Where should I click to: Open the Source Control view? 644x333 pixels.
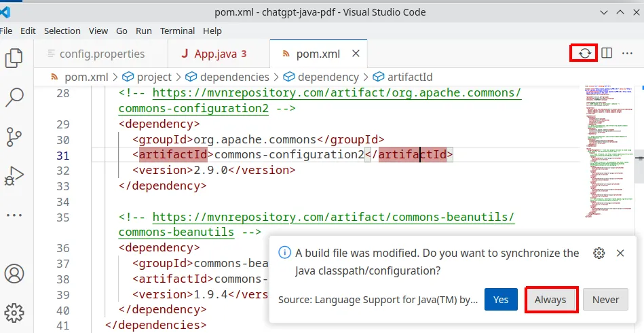point(14,137)
